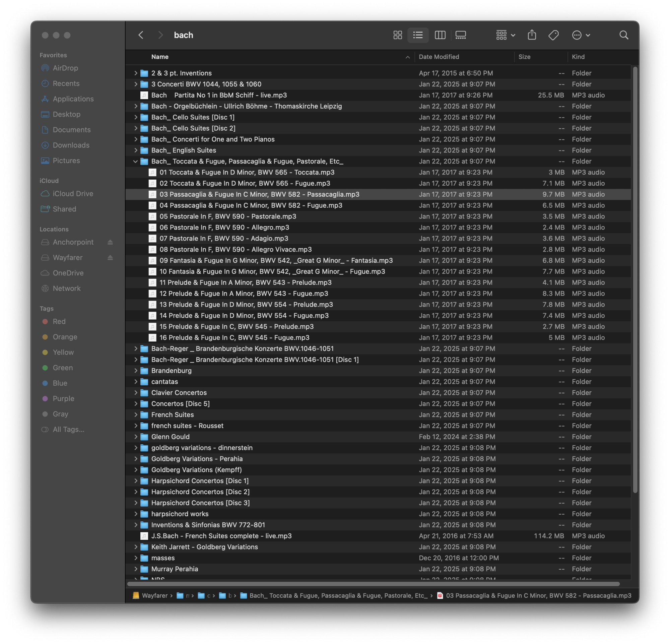Go back with the back arrow

[141, 35]
